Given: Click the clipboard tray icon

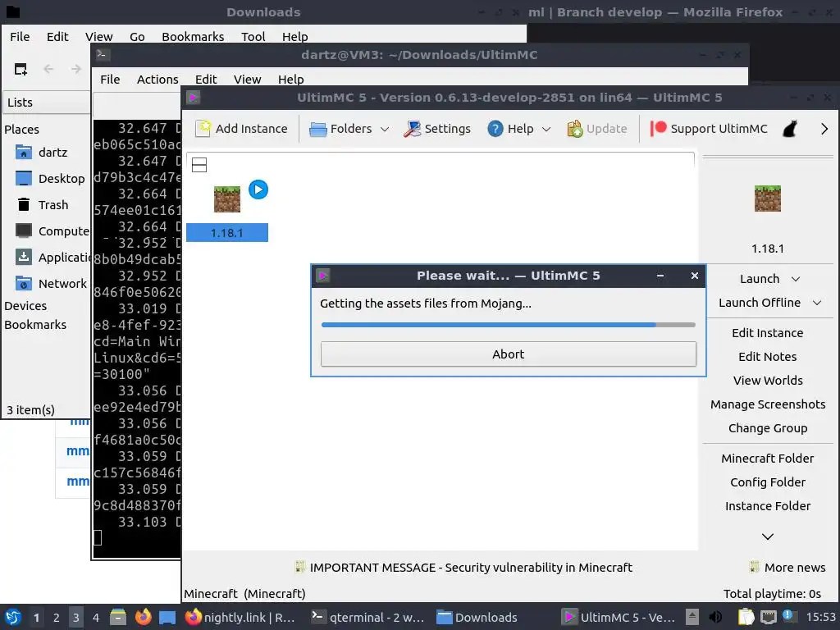Looking at the screenshot, I should 746,617.
